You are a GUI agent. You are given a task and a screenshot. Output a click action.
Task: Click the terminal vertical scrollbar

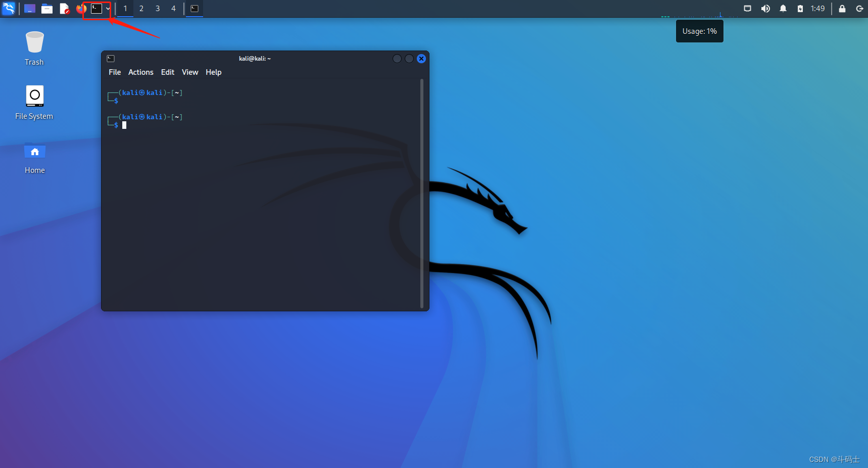point(422,193)
